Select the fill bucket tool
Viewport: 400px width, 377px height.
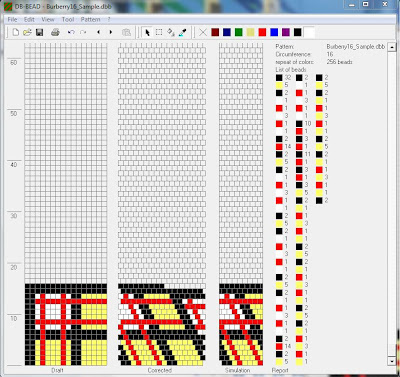click(171, 32)
